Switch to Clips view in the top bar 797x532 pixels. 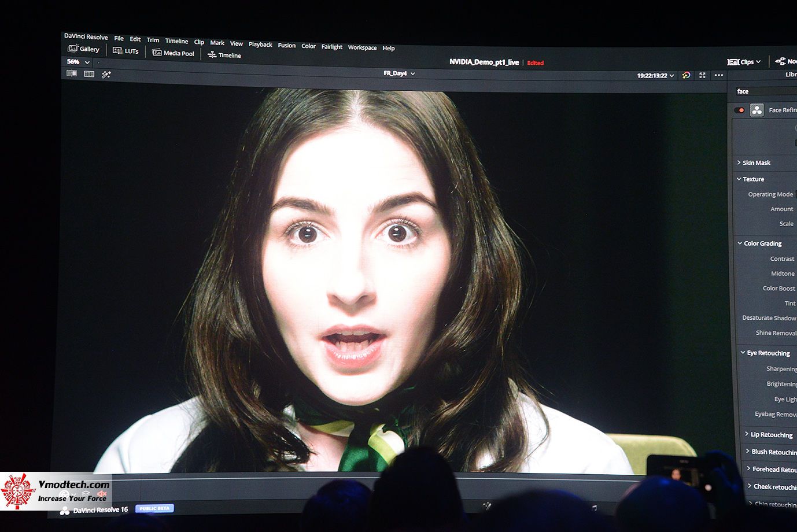coord(745,61)
